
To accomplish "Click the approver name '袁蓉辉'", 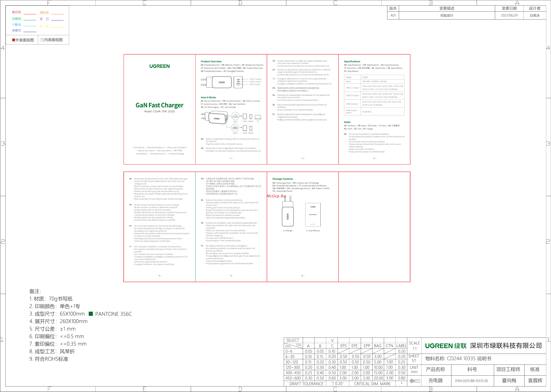I will pyautogui.click(x=535, y=381).
